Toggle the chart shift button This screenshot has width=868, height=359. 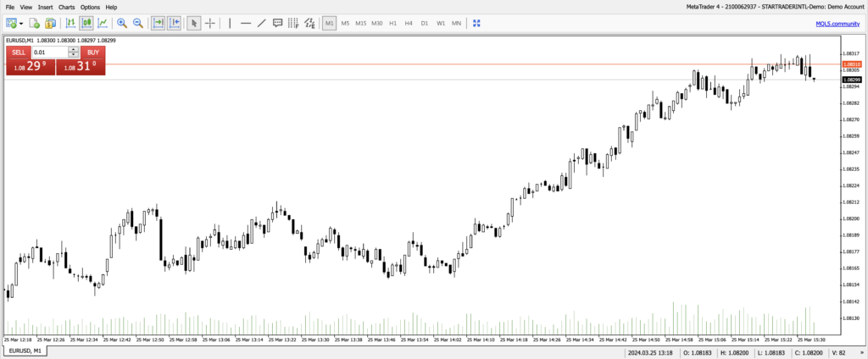tap(174, 23)
